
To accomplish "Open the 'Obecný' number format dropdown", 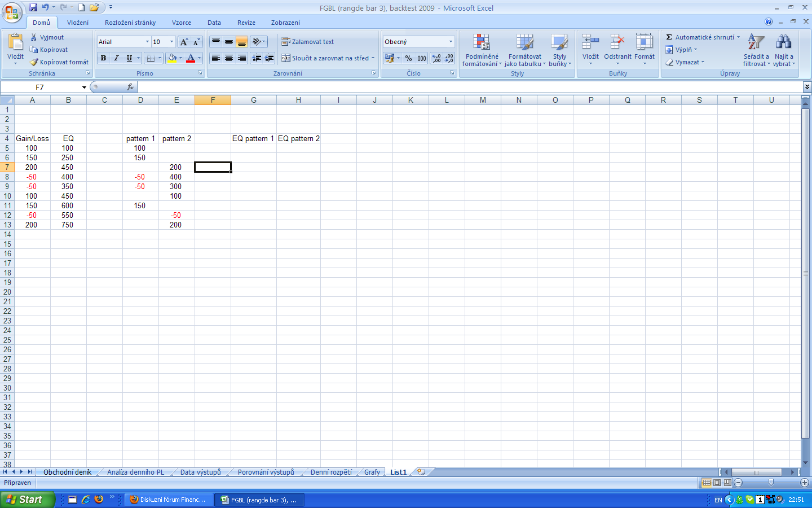I will tap(451, 42).
